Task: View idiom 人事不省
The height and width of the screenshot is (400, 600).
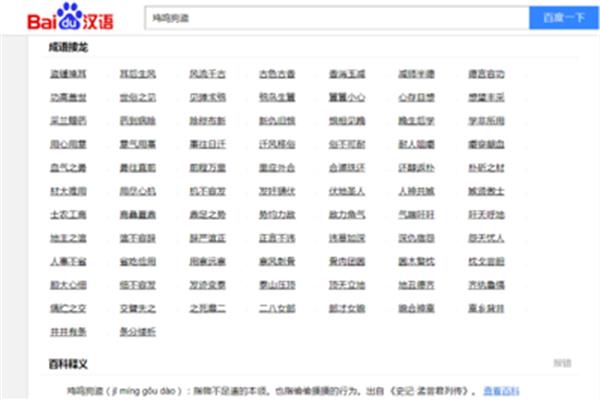Action: 68,261
